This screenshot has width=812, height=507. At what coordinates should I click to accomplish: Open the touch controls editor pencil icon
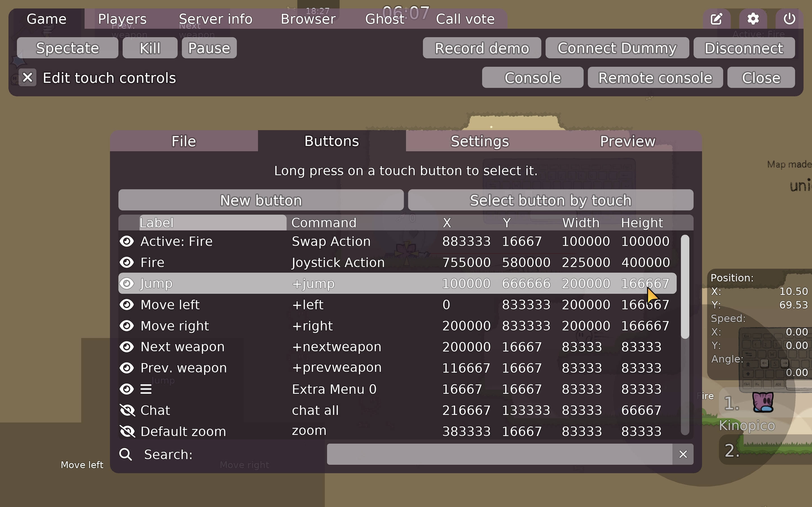pos(717,19)
